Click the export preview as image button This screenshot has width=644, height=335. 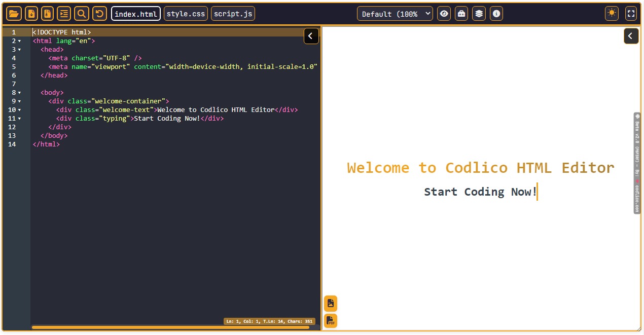[x=330, y=303]
